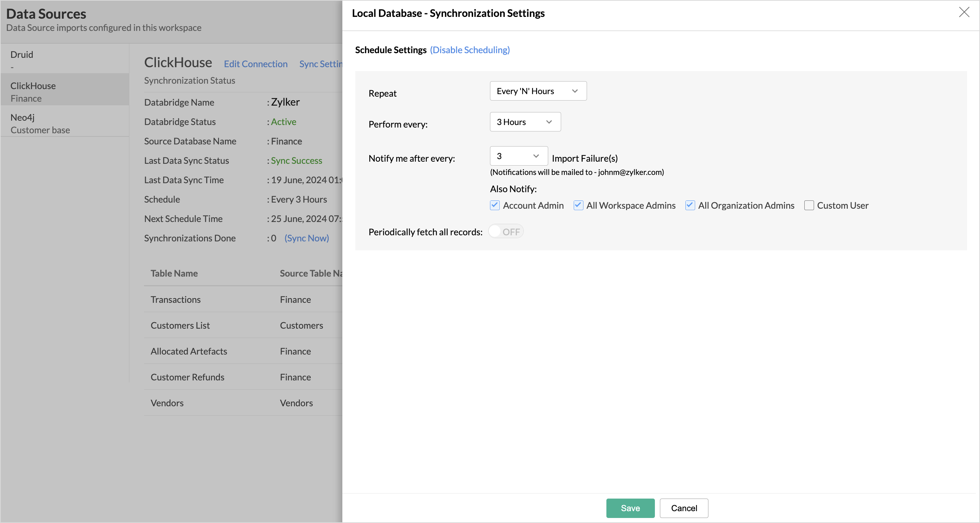This screenshot has height=523, width=980.
Task: Click the Sync Now link
Action: coord(306,238)
